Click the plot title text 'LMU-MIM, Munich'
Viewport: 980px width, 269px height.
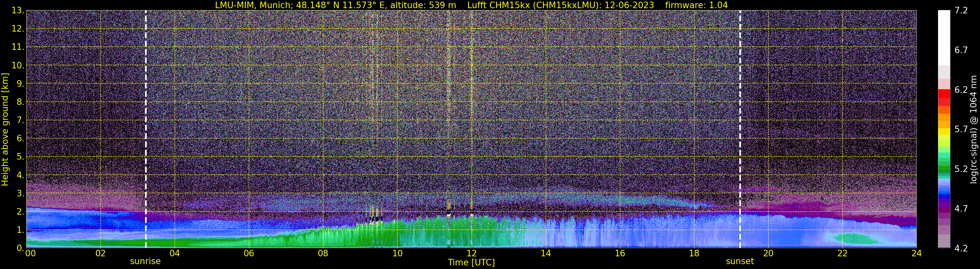coord(252,5)
